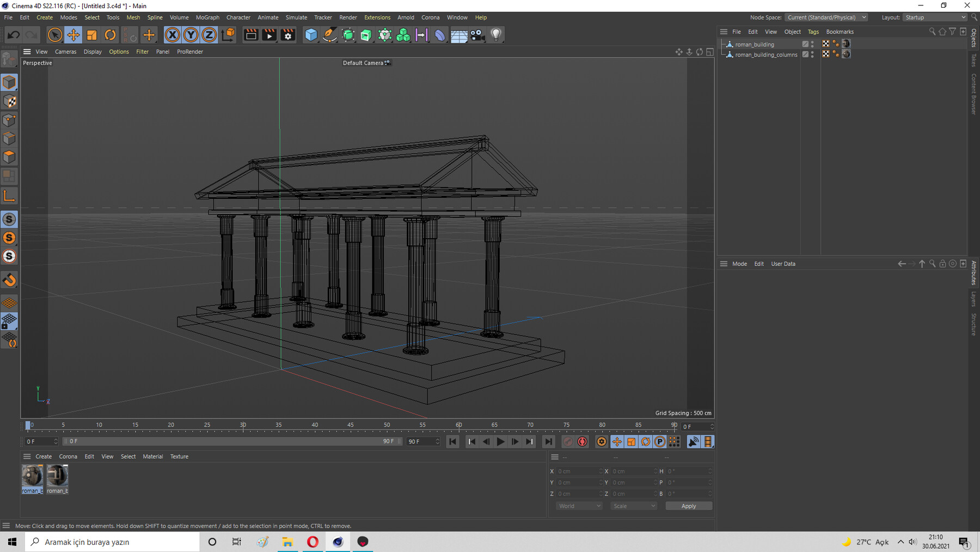The height and width of the screenshot is (552, 980).
Task: Toggle Y axis lock
Action: tap(191, 35)
